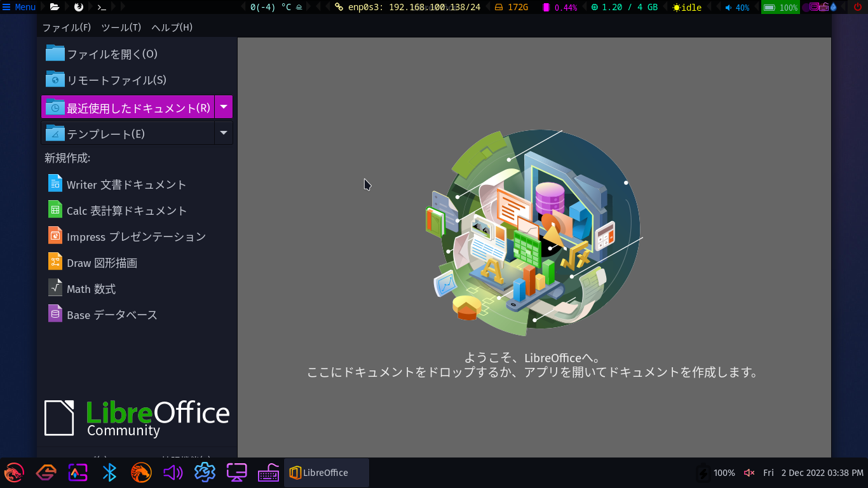Click ファイルを開く(O) button
Screen dimensions: 868x488
tap(137, 54)
